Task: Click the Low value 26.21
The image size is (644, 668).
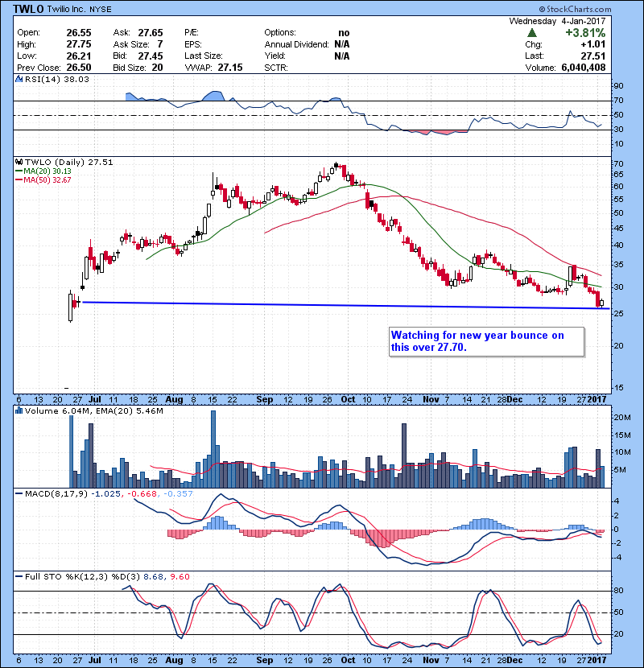Action: 79,56
